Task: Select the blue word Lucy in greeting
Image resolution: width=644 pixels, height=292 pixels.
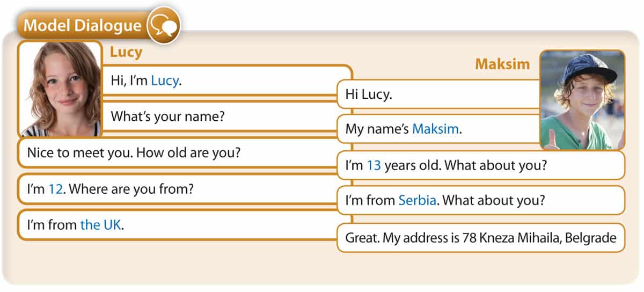Action: pos(164,81)
